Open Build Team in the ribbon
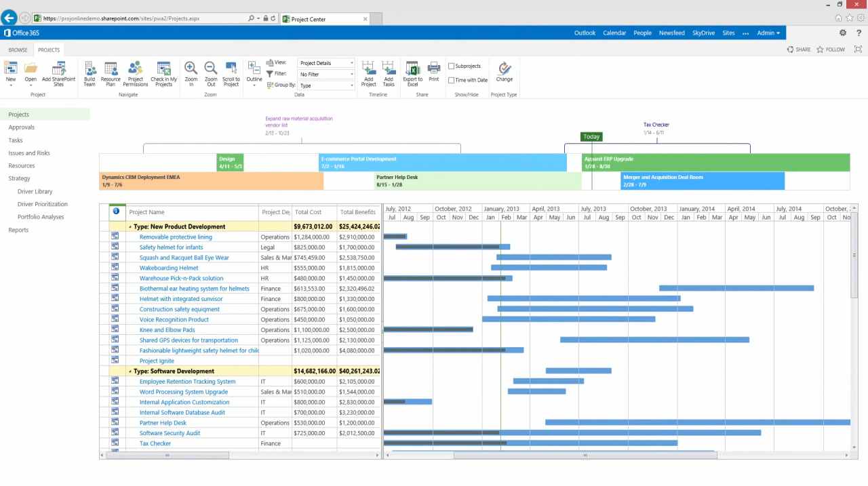Viewport: 868px width, 486px height. pos(90,73)
